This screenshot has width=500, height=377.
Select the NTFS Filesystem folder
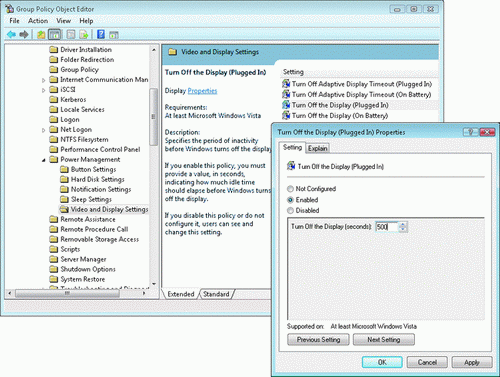coord(79,140)
